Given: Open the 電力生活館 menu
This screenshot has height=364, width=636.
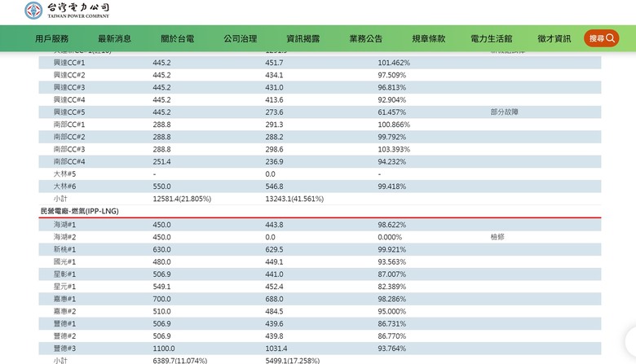Looking at the screenshot, I should click(491, 38).
